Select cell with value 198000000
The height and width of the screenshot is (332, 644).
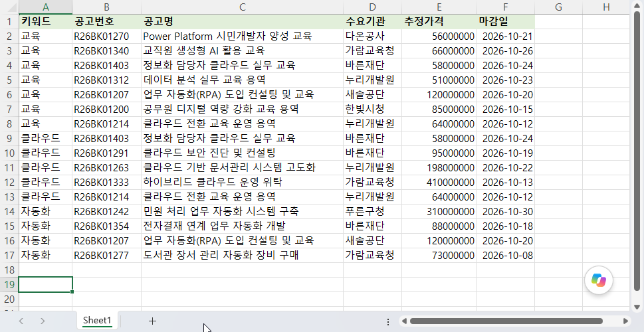pyautogui.click(x=439, y=167)
